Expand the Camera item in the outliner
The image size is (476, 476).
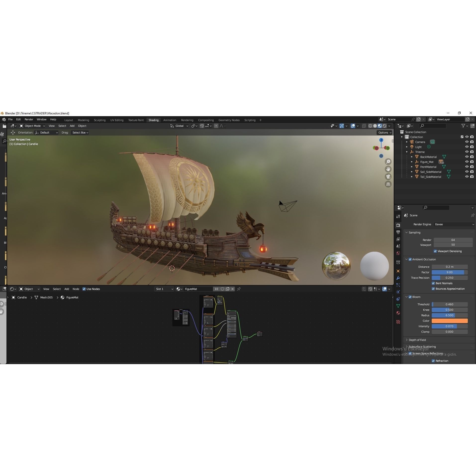(407, 142)
